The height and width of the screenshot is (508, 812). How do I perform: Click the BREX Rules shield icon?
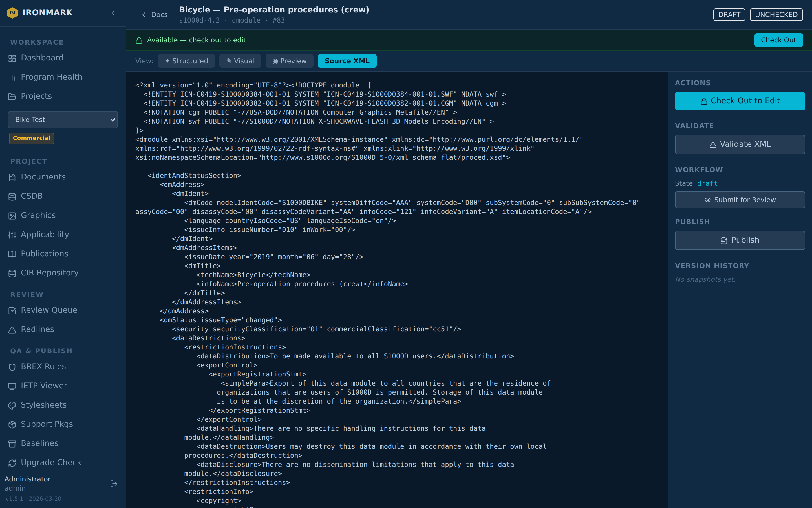click(x=12, y=367)
